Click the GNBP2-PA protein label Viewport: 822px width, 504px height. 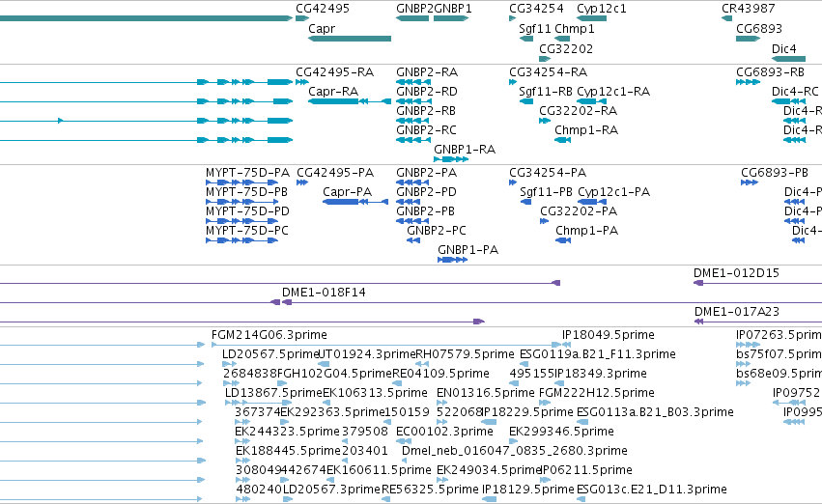(427, 173)
